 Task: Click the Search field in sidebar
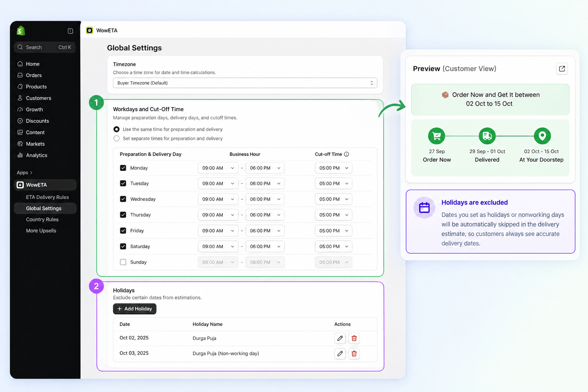point(45,47)
